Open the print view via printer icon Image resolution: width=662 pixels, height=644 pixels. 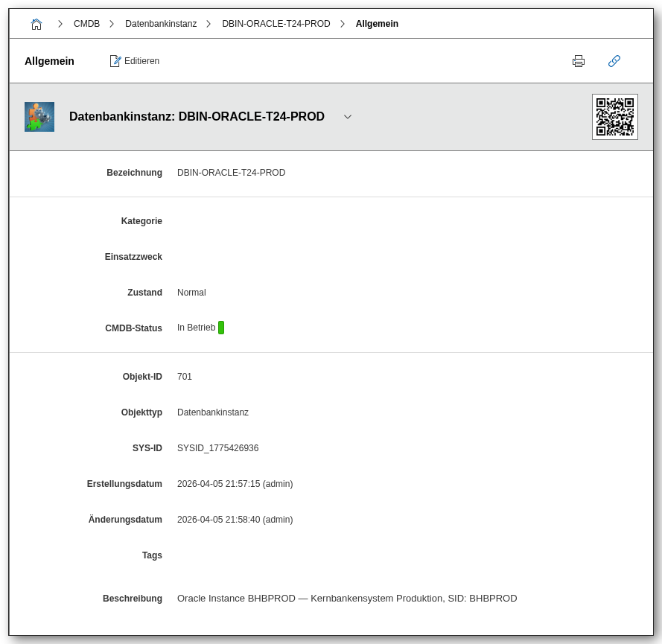click(x=579, y=61)
